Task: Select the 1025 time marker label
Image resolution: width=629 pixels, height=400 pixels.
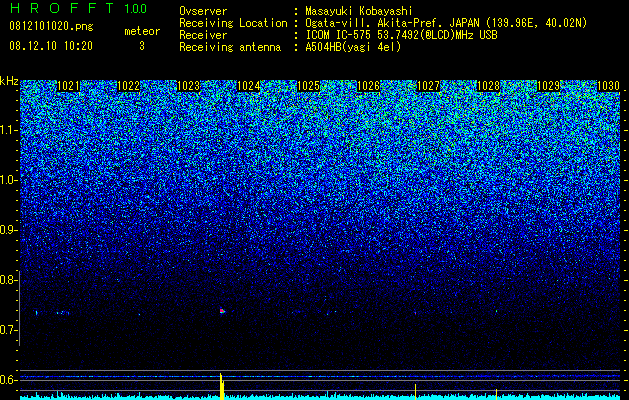Action: [308, 86]
